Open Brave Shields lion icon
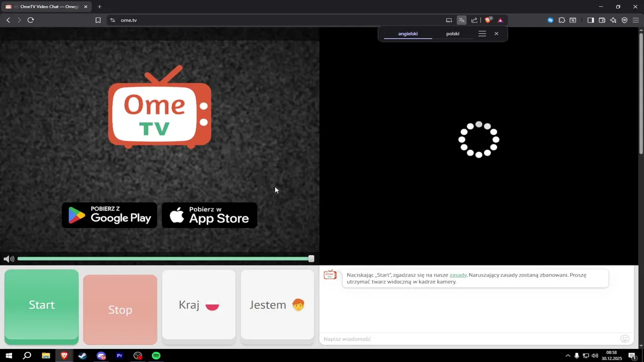Viewport: 644px width, 362px height. coord(488,20)
